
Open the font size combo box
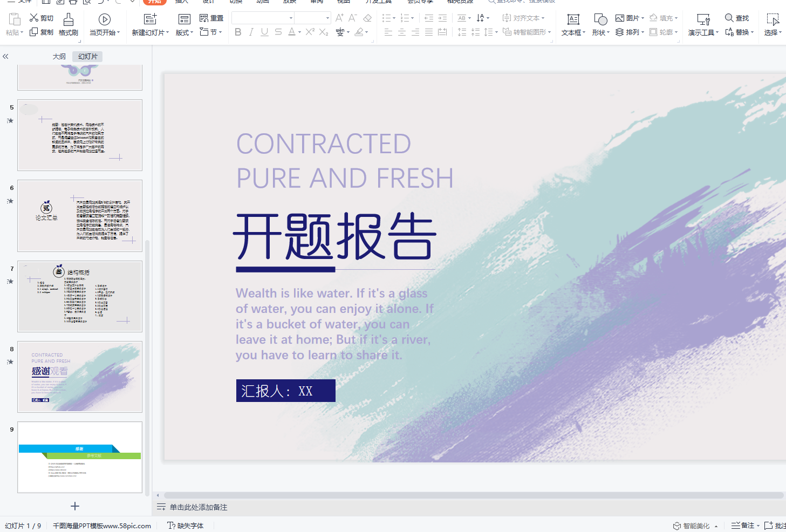[312, 18]
